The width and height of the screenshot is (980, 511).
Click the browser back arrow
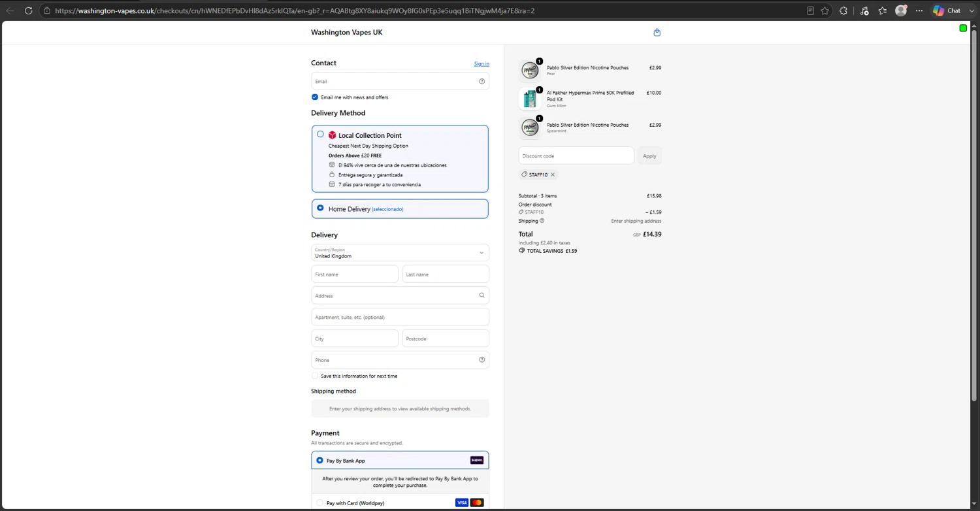[x=10, y=10]
